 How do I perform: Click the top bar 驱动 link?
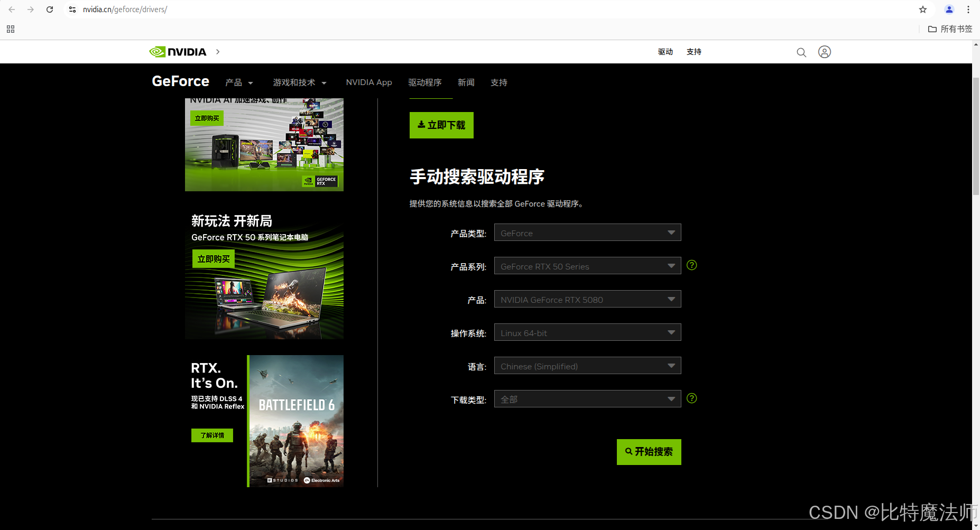tap(665, 52)
